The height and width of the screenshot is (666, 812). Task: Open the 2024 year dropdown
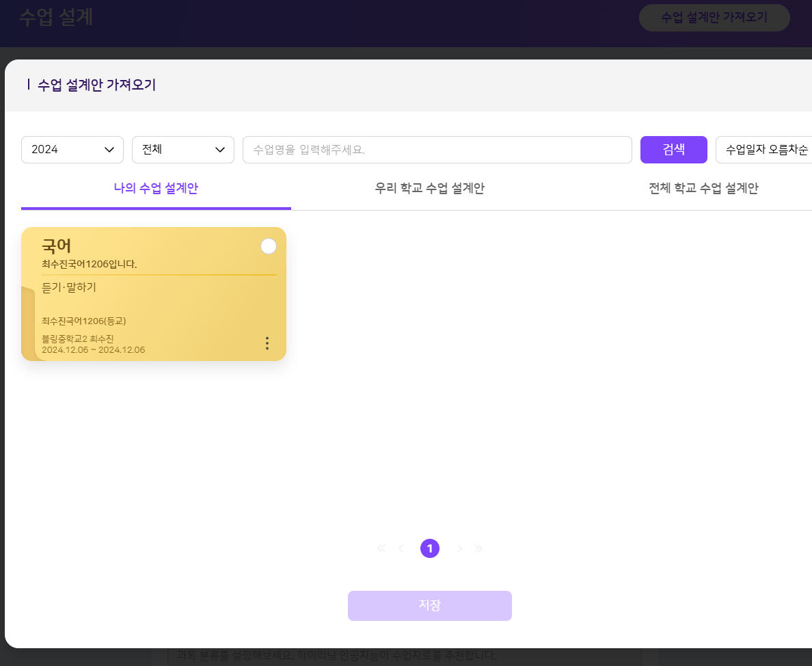pos(72,150)
